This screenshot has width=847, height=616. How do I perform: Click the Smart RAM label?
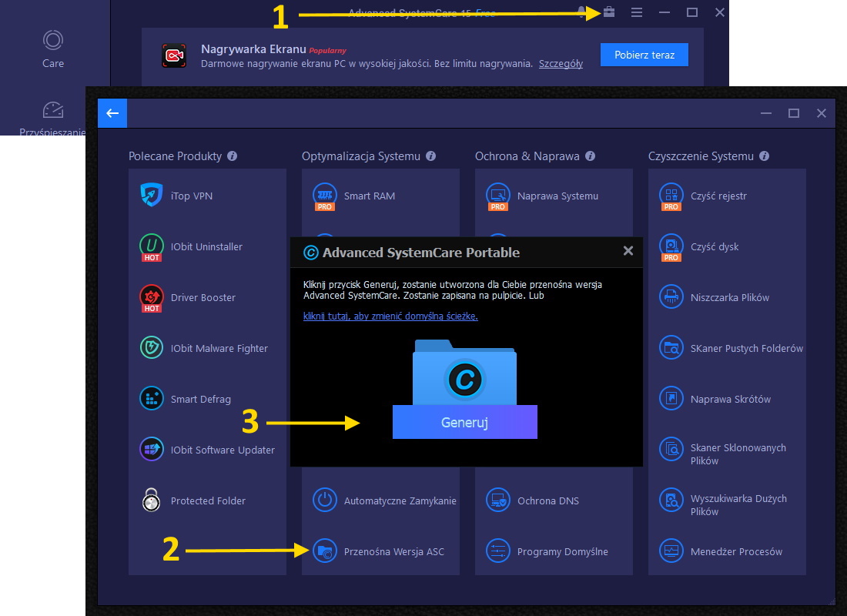pos(370,196)
